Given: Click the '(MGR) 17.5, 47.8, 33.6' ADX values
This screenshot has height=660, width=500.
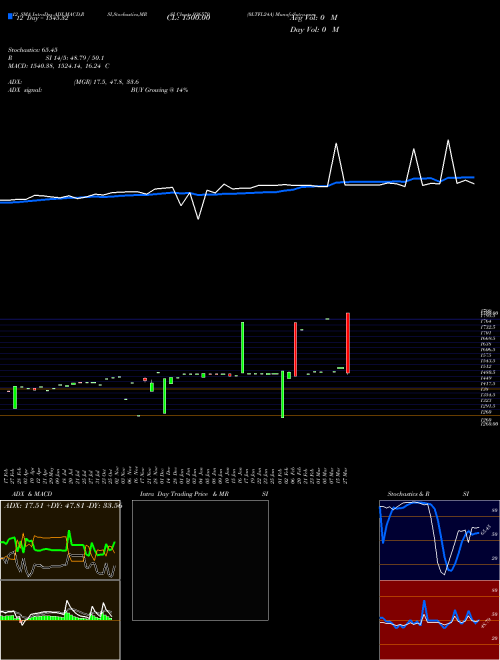Looking at the screenshot, I should [x=106, y=82].
